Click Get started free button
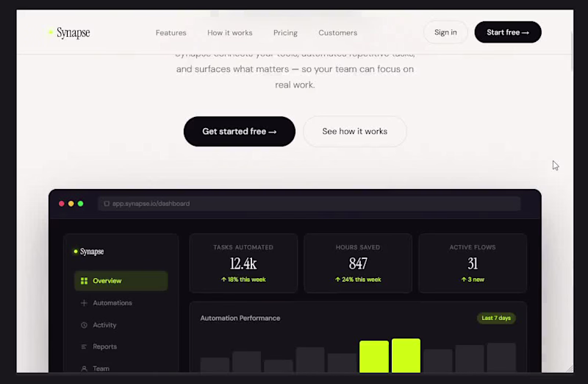This screenshot has width=588, height=384. point(240,132)
